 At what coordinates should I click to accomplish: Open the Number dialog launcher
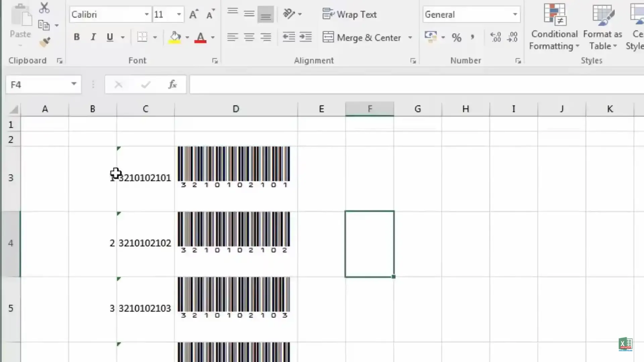518,61
